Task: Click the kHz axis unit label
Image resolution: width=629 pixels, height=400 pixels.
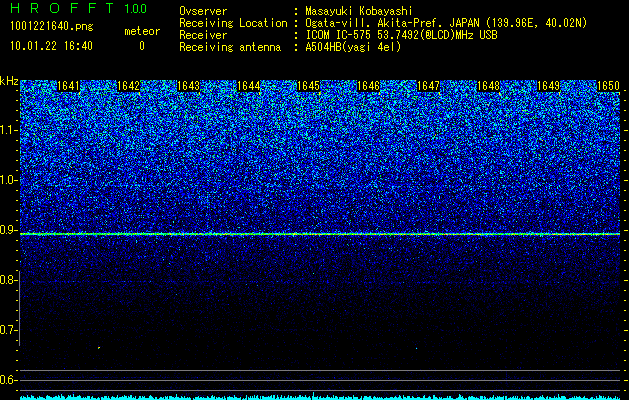Action: (x=9, y=81)
